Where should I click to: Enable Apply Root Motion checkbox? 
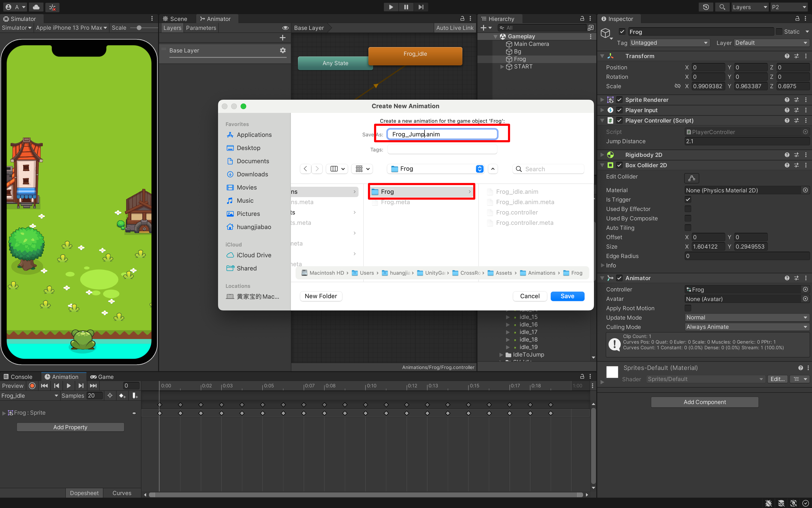pyautogui.click(x=688, y=308)
